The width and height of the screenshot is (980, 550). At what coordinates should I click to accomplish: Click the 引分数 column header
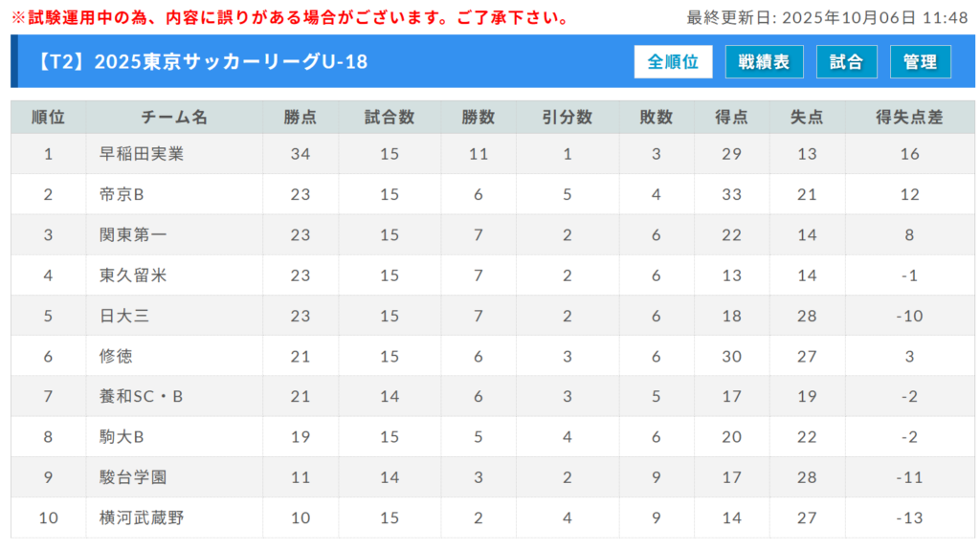pyautogui.click(x=568, y=118)
